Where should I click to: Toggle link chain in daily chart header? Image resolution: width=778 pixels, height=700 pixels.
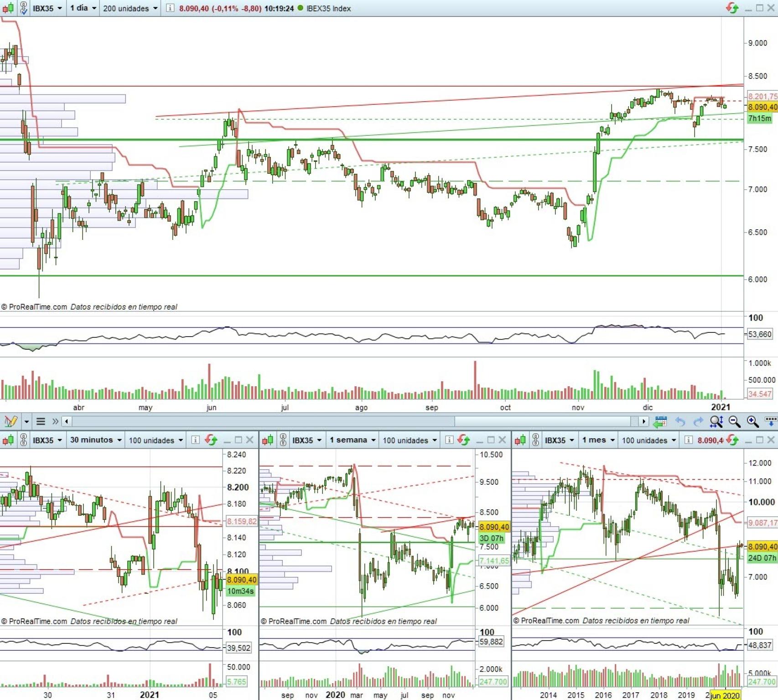point(23,8)
